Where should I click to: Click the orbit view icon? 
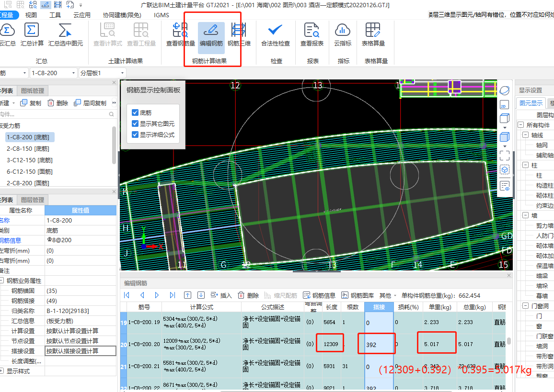click(x=505, y=90)
